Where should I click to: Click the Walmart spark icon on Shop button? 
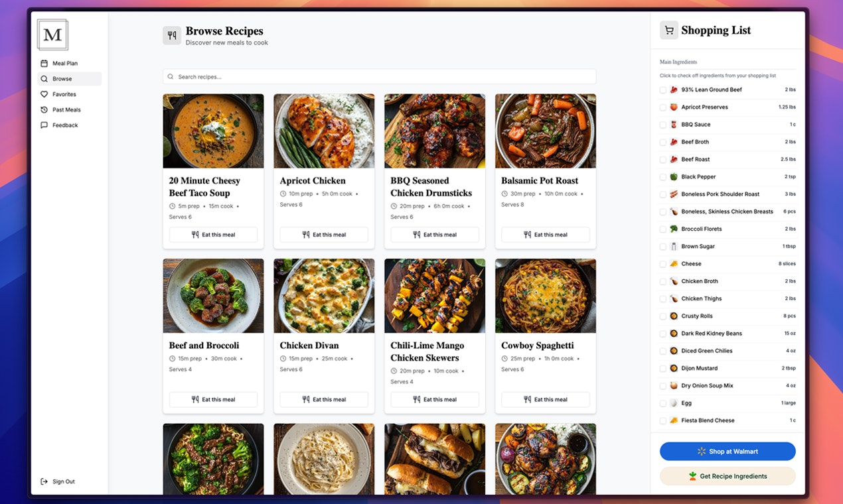click(702, 452)
